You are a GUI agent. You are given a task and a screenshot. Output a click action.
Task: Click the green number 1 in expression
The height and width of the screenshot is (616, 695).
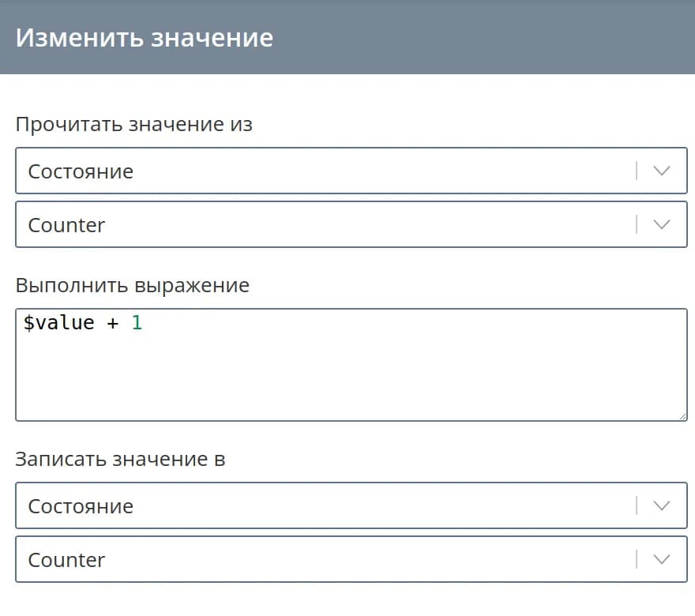[137, 323]
